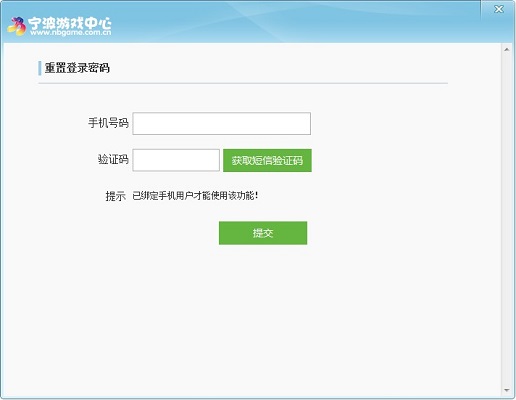The height and width of the screenshot is (400, 516).
Task: Close the password reset window
Action: tap(499, 9)
